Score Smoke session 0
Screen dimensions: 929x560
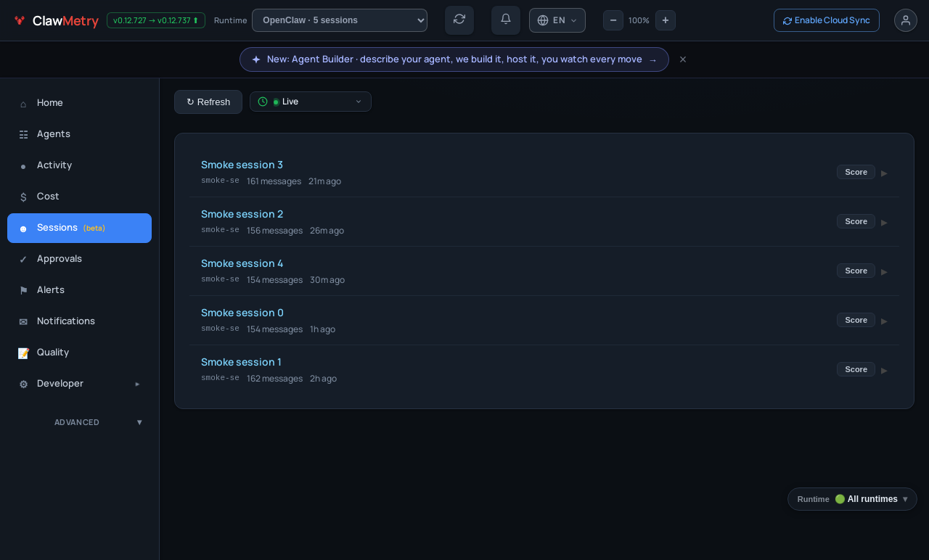pyautogui.click(x=856, y=320)
